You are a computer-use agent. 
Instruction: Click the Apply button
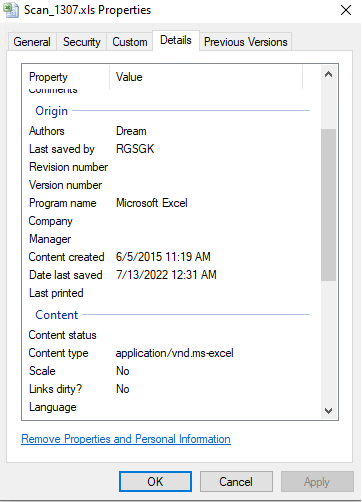coord(317,481)
